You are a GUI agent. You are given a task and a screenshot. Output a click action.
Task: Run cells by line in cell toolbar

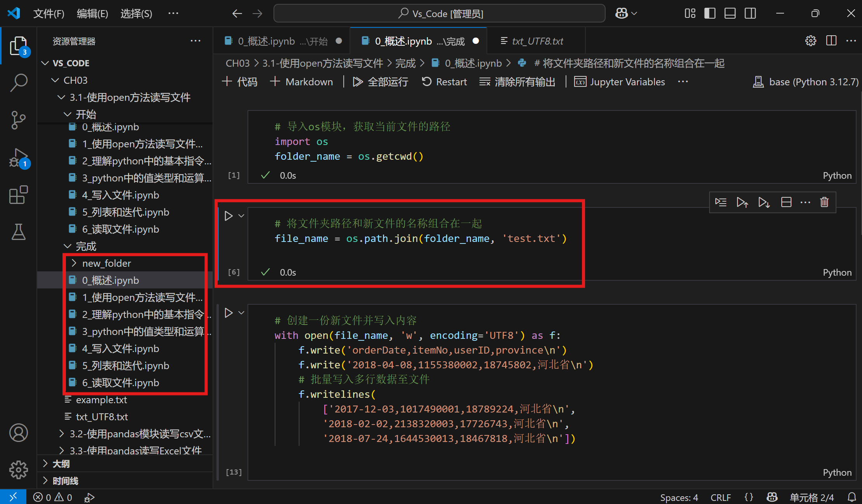pyautogui.click(x=721, y=202)
